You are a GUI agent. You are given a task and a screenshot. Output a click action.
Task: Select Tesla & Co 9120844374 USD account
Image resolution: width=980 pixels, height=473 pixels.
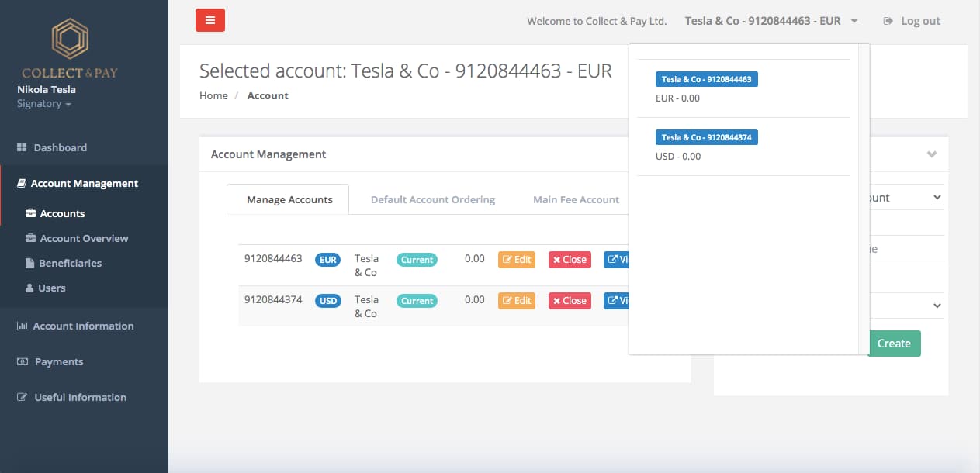click(706, 137)
